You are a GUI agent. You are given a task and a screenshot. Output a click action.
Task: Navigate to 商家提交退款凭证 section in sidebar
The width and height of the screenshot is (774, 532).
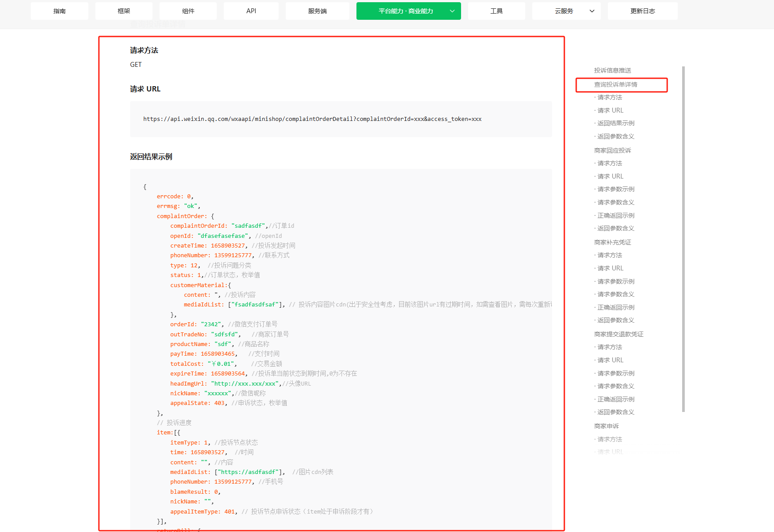click(x=619, y=334)
